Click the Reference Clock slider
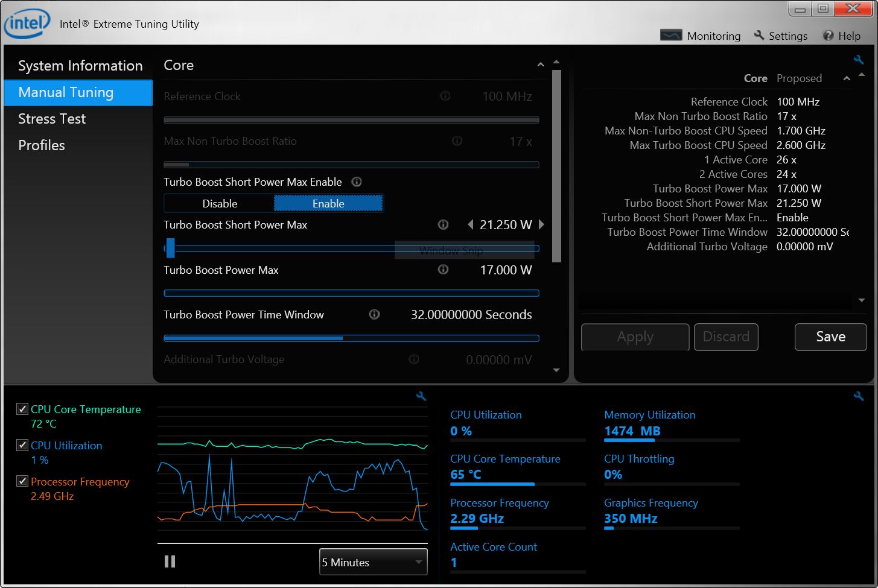 pyautogui.click(x=351, y=120)
